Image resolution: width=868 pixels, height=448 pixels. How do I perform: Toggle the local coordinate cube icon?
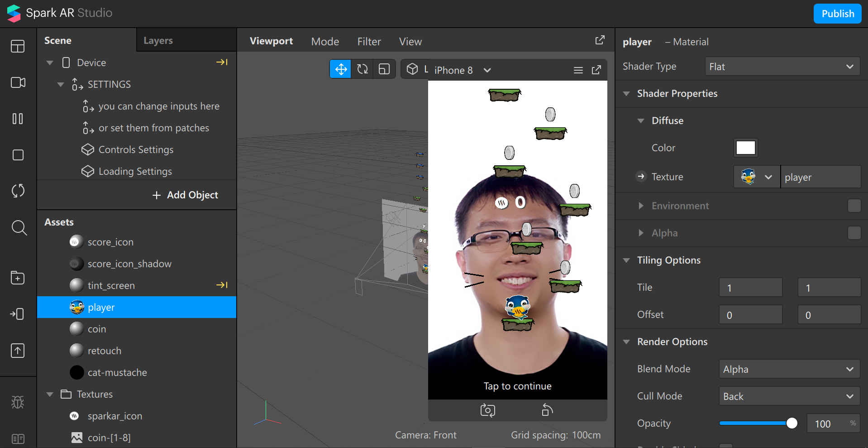[x=412, y=69]
